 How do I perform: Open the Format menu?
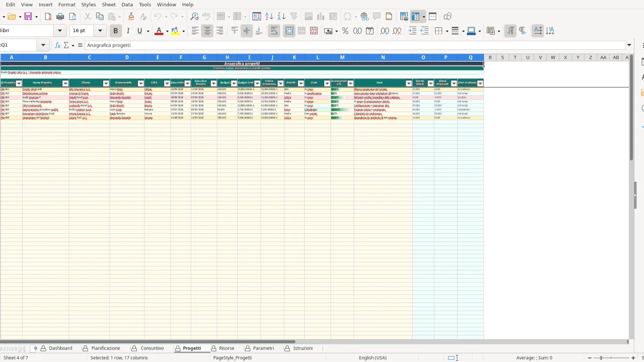coord(67,4)
